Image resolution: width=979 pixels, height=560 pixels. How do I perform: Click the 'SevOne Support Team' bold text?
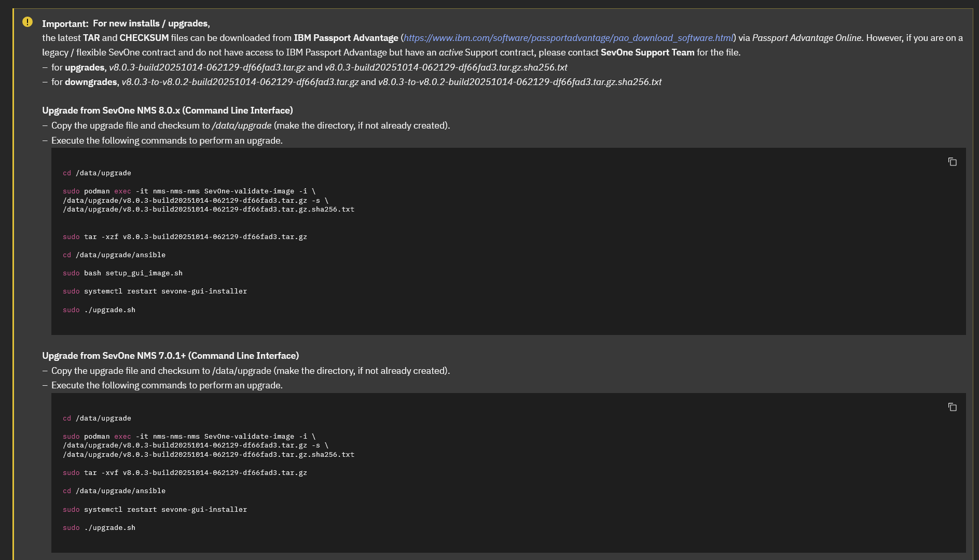tap(647, 52)
